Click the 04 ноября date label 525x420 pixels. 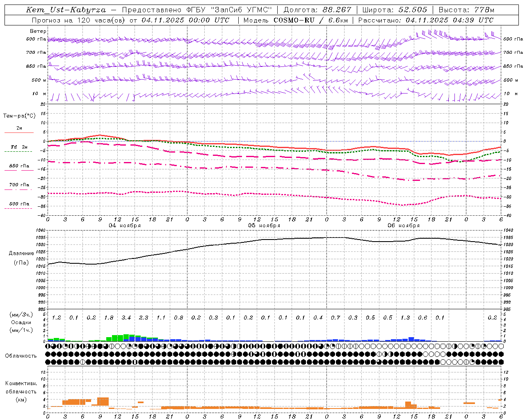coord(125,226)
